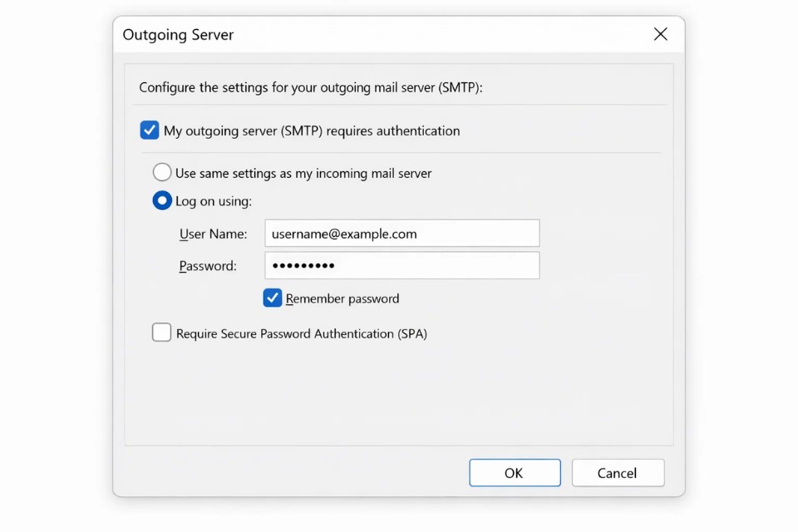Screen dimensions: 798x532
Task: Select Use same settings as incoming mail server
Action: pyautogui.click(x=162, y=172)
